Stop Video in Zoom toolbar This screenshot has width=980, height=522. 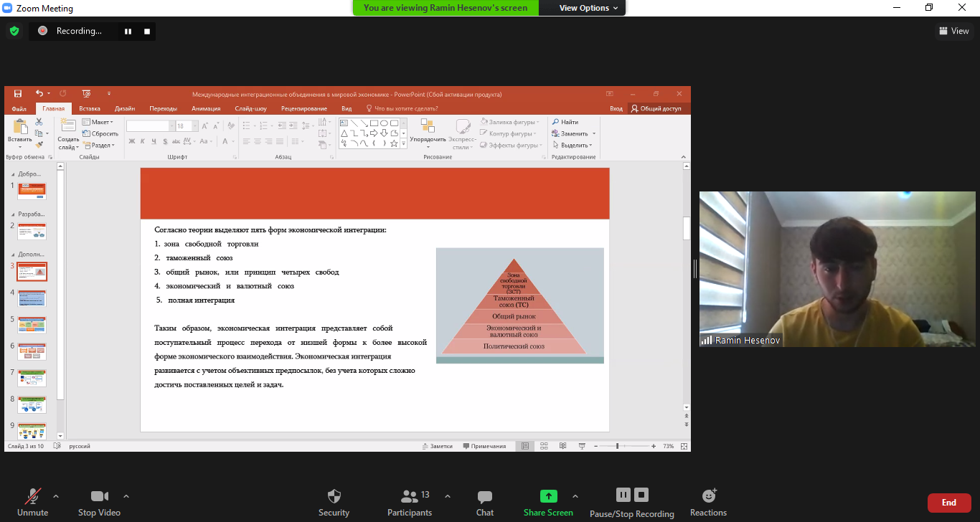pyautogui.click(x=99, y=503)
